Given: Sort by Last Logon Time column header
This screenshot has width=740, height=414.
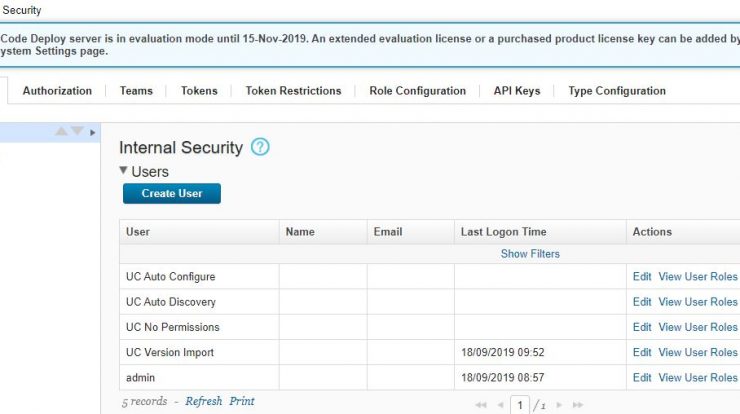Looking at the screenshot, I should 504,232.
